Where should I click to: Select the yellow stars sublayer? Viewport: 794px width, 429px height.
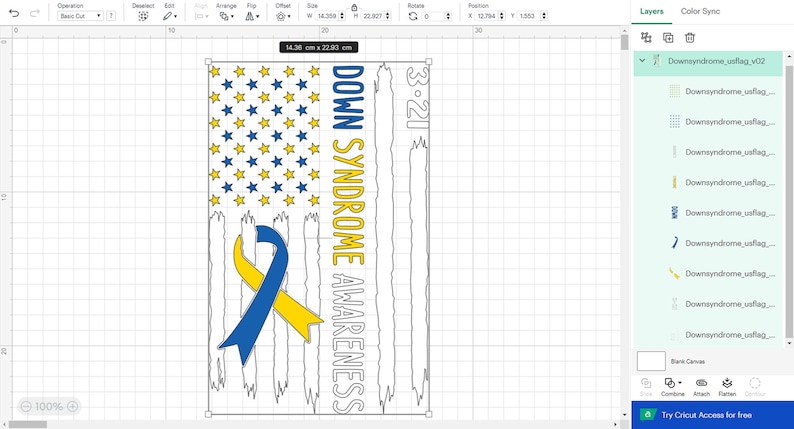[x=708, y=92]
